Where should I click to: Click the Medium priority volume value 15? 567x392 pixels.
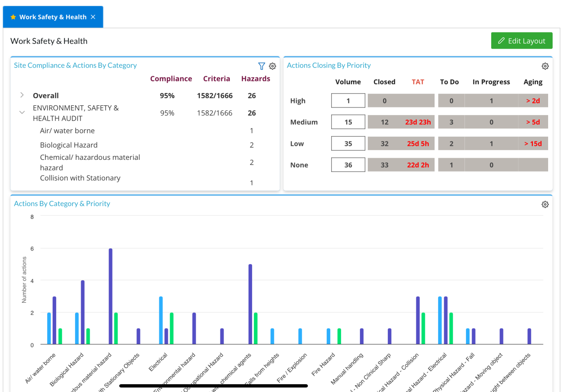click(348, 122)
